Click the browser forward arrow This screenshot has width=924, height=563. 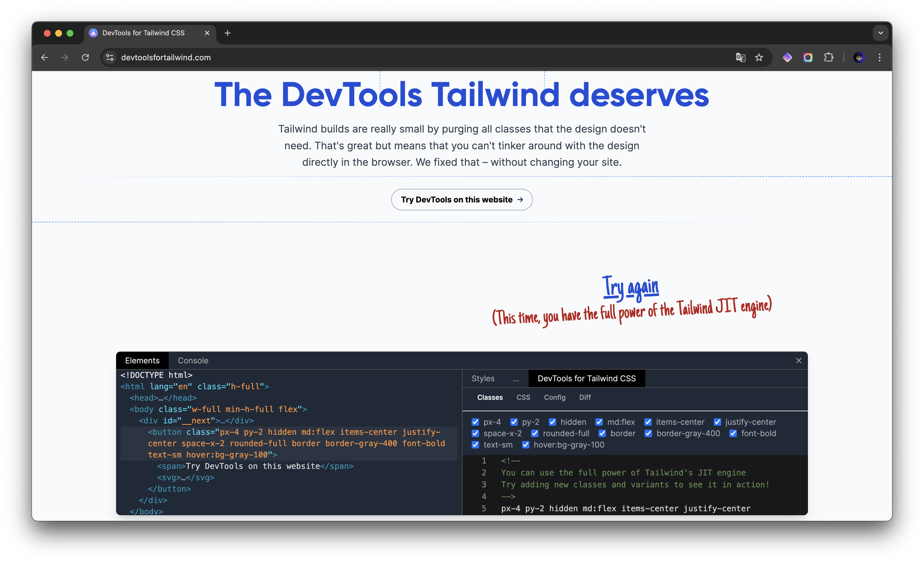[x=65, y=57]
